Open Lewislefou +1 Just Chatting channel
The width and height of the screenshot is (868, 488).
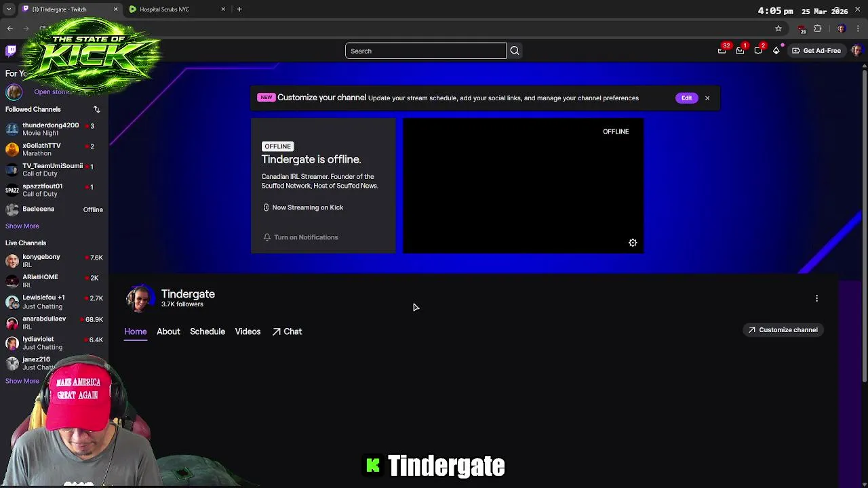click(54, 302)
